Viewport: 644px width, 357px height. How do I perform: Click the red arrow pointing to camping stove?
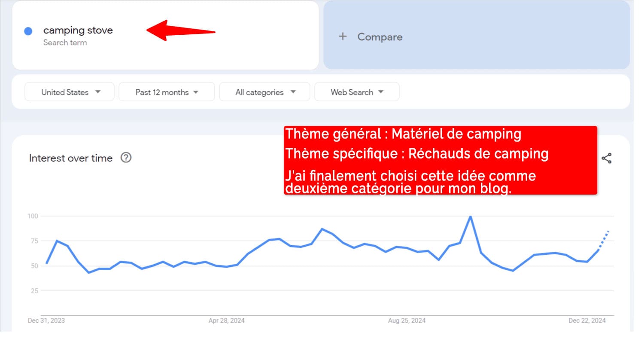[x=180, y=31]
